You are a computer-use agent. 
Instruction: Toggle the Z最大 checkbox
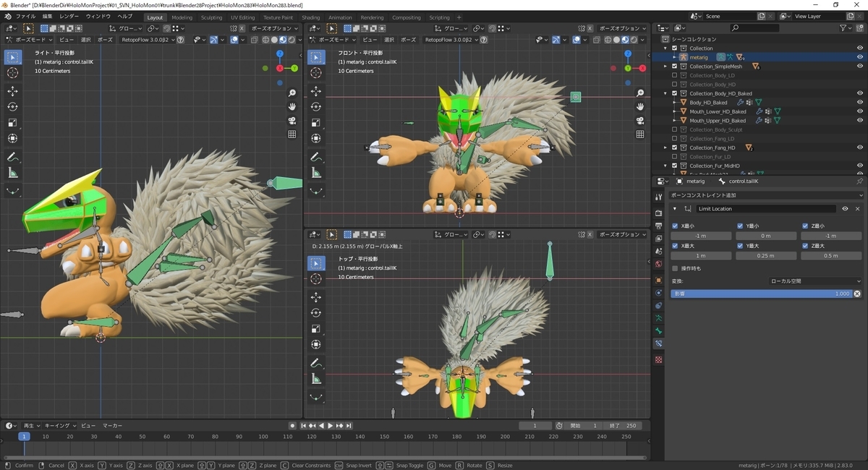(805, 246)
